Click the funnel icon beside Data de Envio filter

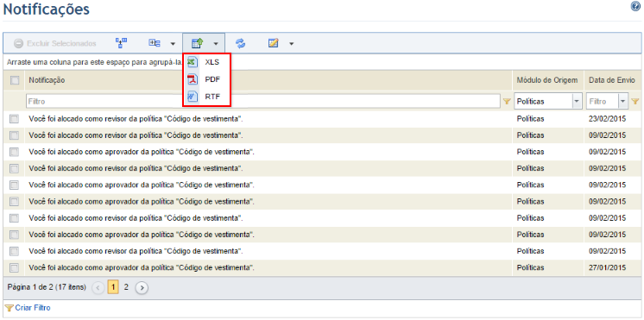pos(635,101)
